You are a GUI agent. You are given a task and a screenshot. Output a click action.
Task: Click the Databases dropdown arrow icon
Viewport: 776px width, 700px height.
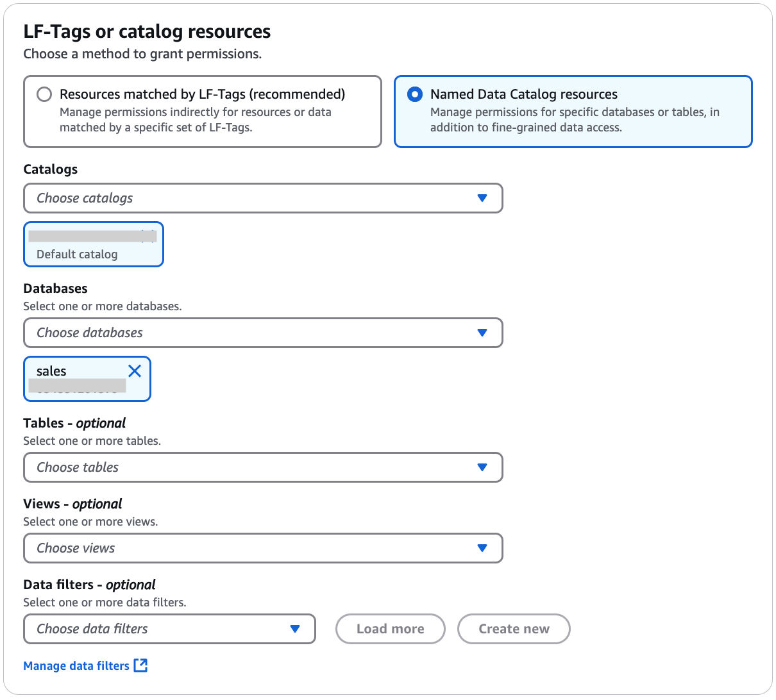[482, 333]
